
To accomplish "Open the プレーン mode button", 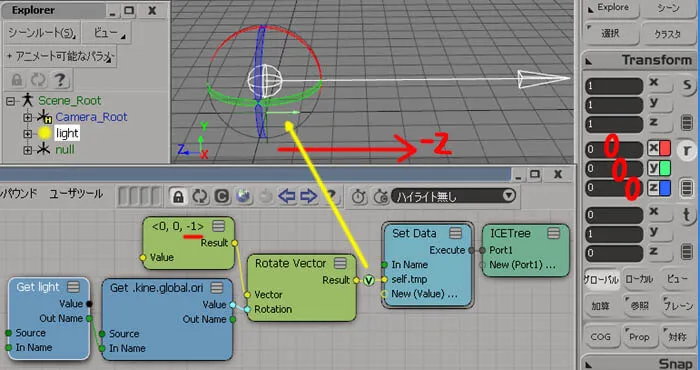I will coord(677,306).
